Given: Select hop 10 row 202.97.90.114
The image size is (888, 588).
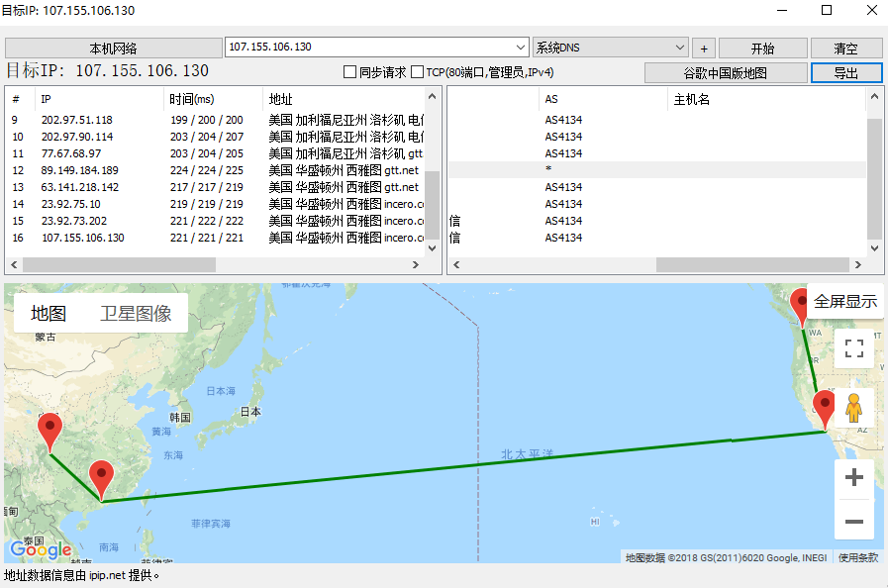Looking at the screenshot, I should point(215,137).
